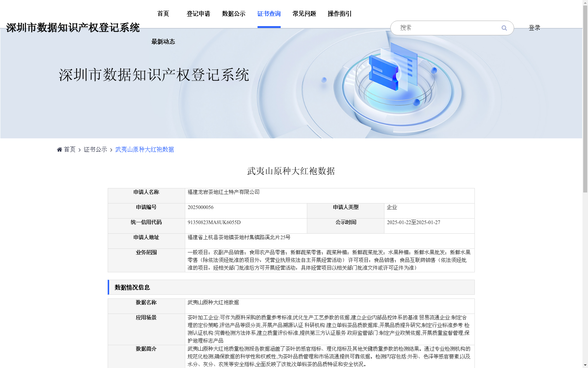Click the 数据名称 label cell

[146, 306]
